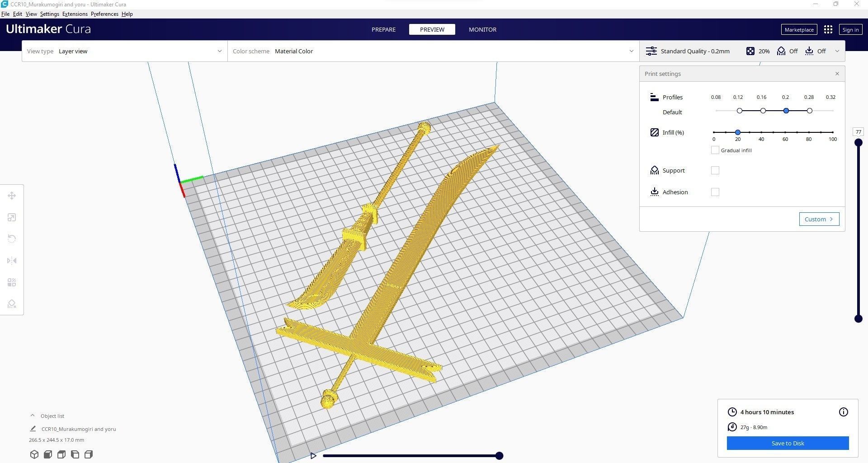Click the layer slider upper handle
The height and width of the screenshot is (463, 868).
pos(858,143)
